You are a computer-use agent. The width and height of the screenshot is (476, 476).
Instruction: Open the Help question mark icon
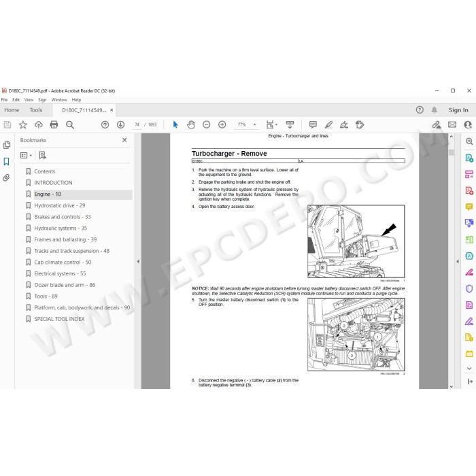point(420,110)
